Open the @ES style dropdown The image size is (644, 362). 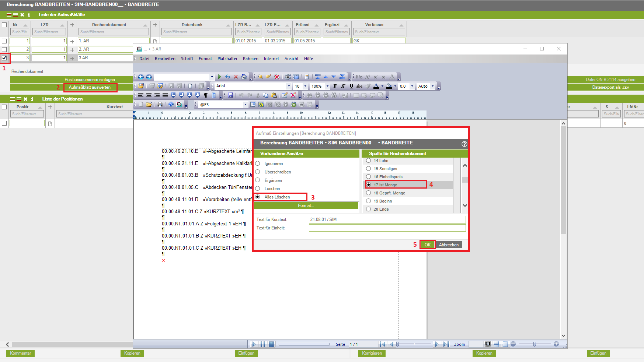coord(246,105)
